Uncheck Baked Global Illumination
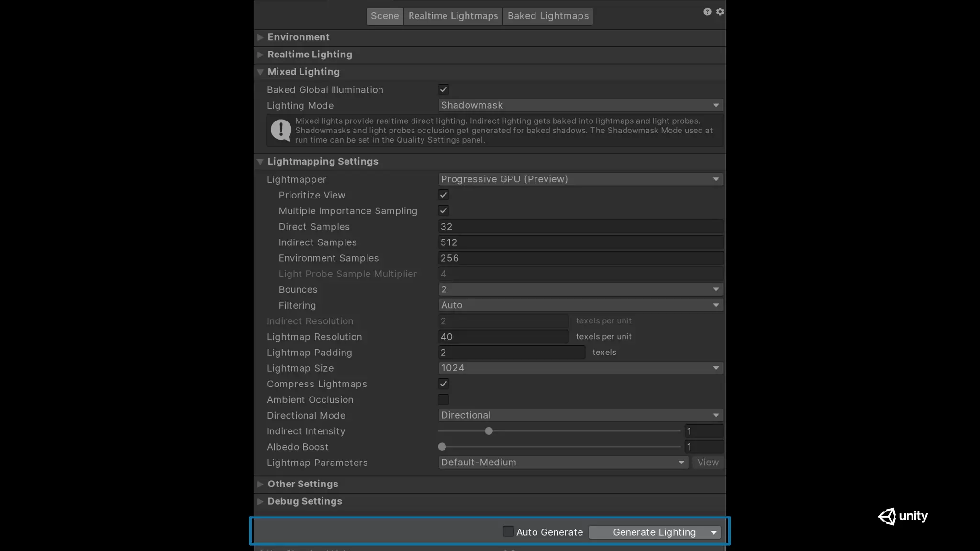980x551 pixels. (444, 89)
